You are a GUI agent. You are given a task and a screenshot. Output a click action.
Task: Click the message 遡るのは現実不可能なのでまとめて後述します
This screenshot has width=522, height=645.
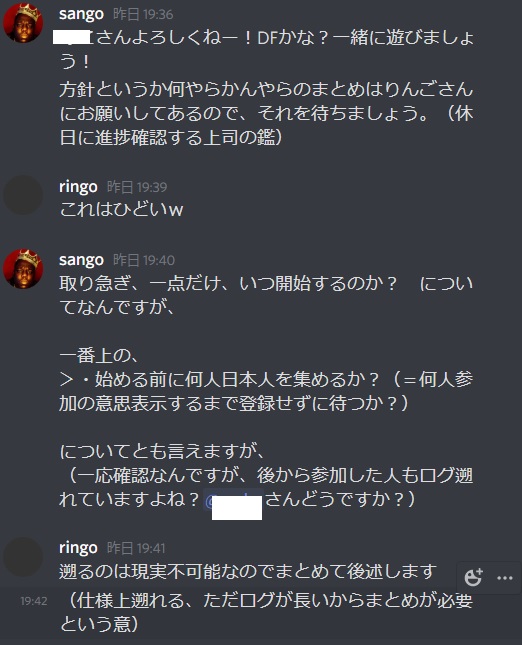248,571
